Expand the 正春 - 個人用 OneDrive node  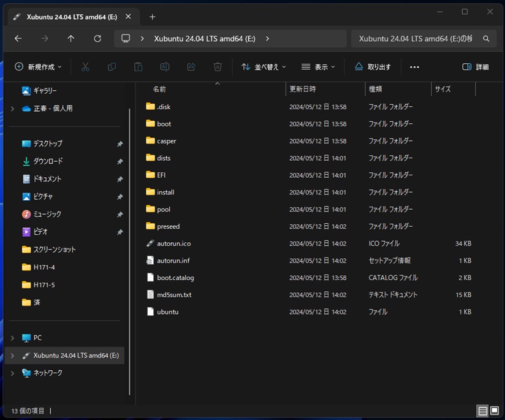click(x=12, y=109)
